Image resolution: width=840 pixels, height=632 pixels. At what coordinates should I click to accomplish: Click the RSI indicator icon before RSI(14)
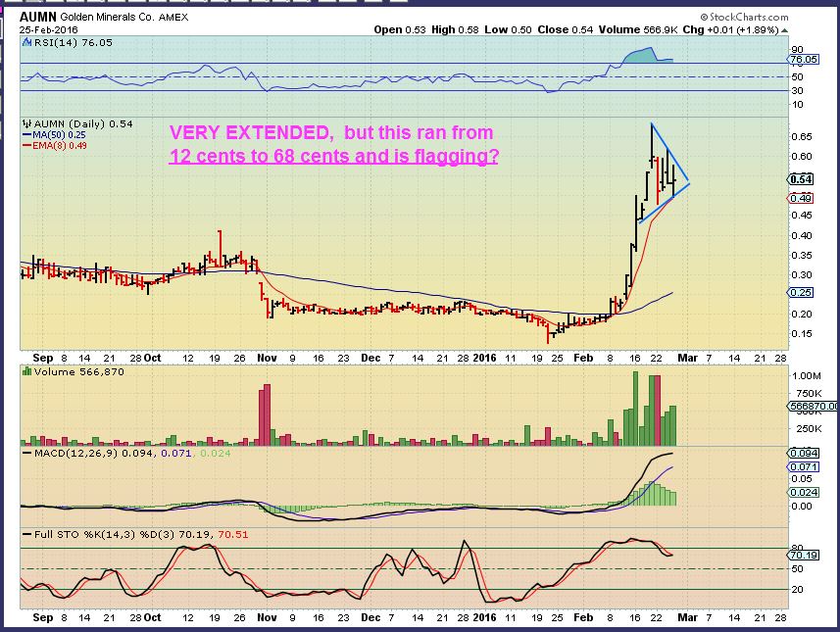tap(26, 42)
